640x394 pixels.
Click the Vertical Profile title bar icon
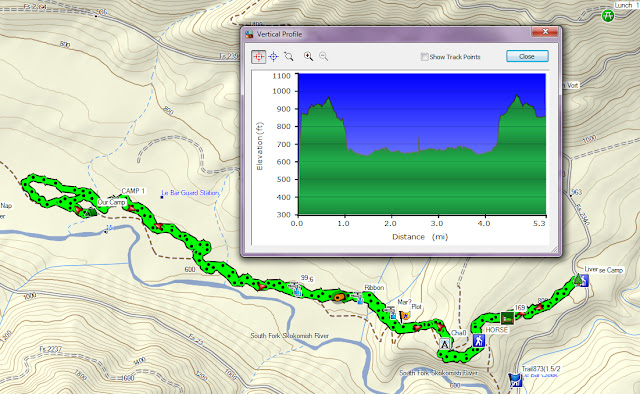[249, 34]
